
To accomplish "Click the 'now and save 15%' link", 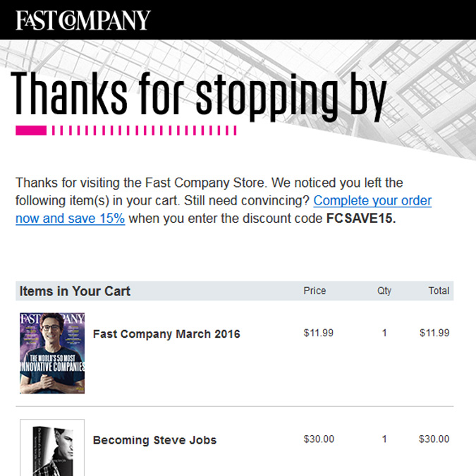I will 70,219.
